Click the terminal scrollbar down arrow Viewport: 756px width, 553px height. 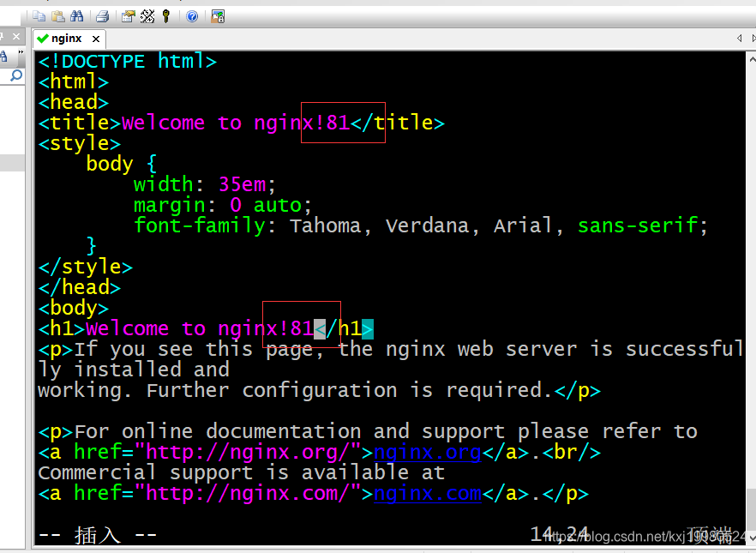[752, 537]
